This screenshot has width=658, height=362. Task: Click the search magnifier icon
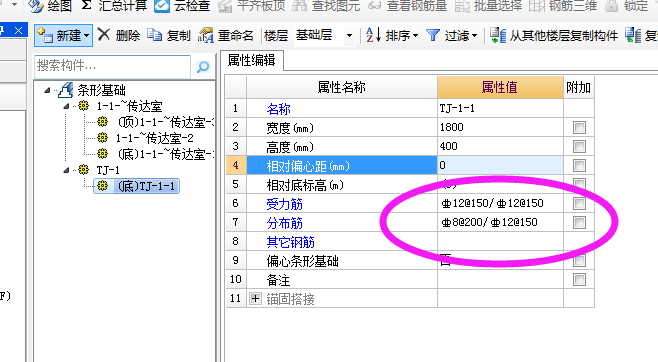tap(203, 66)
